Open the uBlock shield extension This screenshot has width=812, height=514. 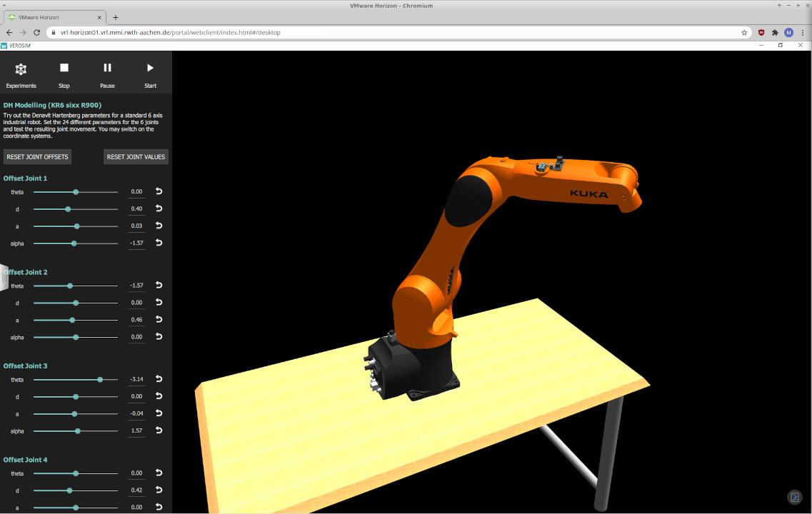pos(761,32)
